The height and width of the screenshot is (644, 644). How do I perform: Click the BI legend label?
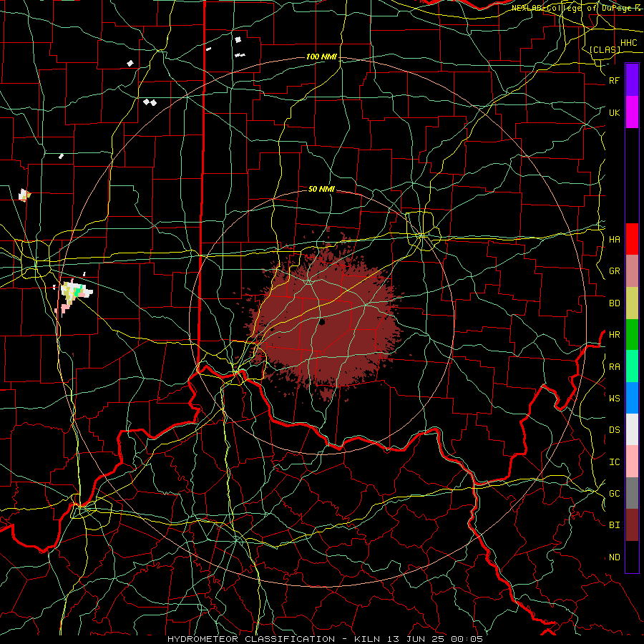point(615,525)
